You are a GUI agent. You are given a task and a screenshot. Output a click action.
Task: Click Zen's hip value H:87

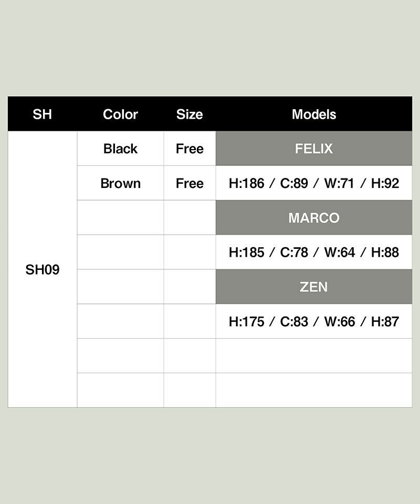(x=385, y=321)
